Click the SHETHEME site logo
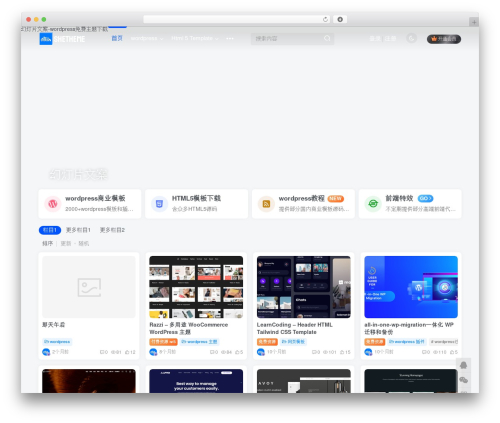This screenshot has height=423, width=500. (62, 39)
